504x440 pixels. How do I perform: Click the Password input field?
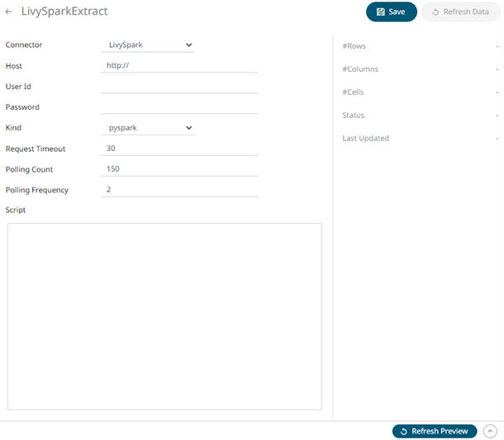click(x=179, y=106)
